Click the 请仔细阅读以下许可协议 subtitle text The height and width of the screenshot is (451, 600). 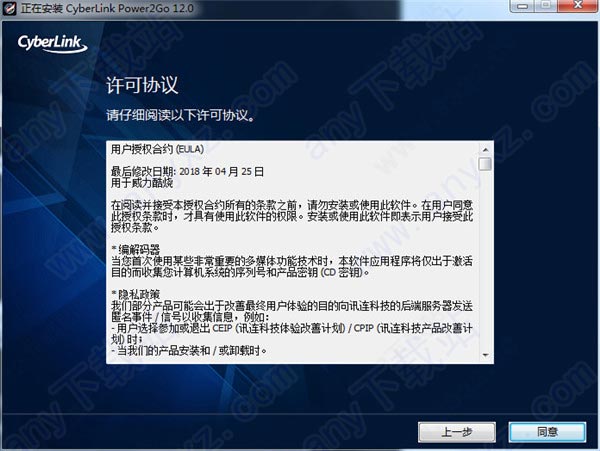(x=180, y=115)
